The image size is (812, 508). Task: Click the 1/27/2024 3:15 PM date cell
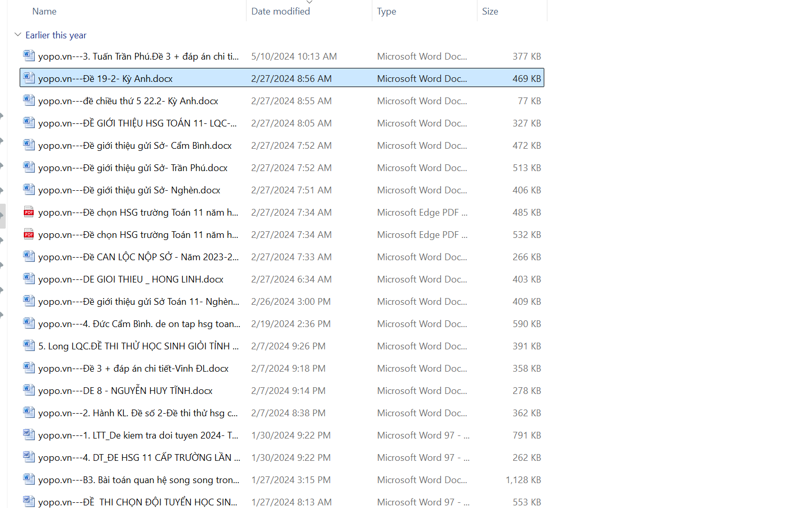click(x=291, y=480)
